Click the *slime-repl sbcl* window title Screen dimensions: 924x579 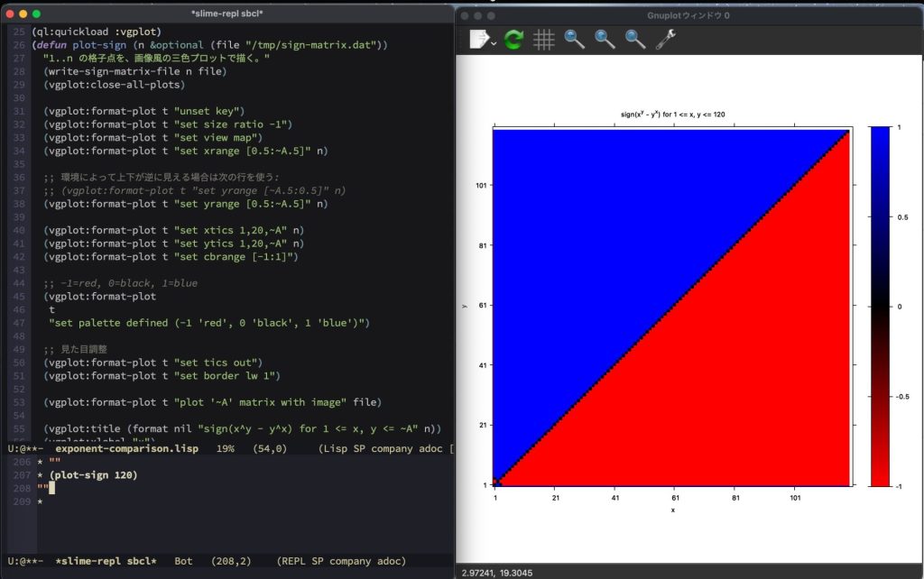(x=226, y=13)
